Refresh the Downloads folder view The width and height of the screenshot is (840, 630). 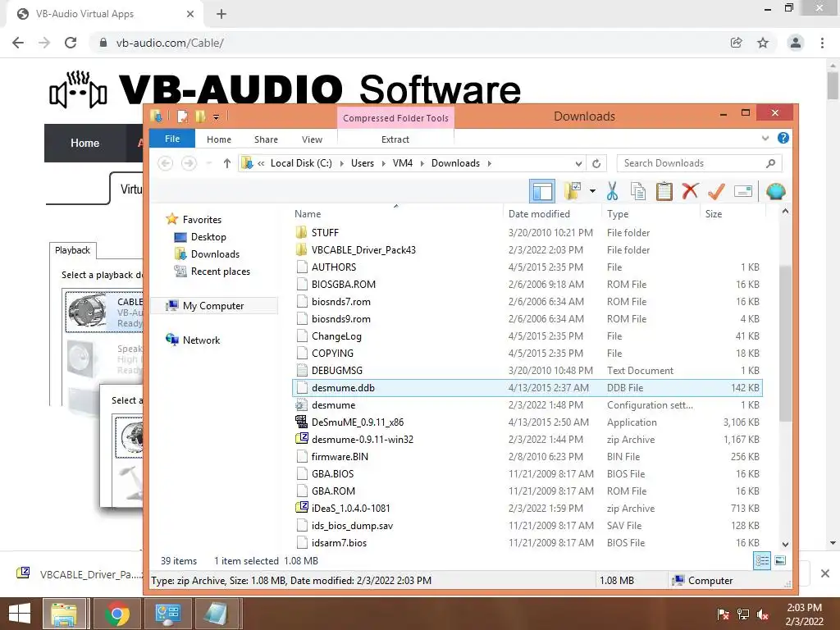coord(596,163)
